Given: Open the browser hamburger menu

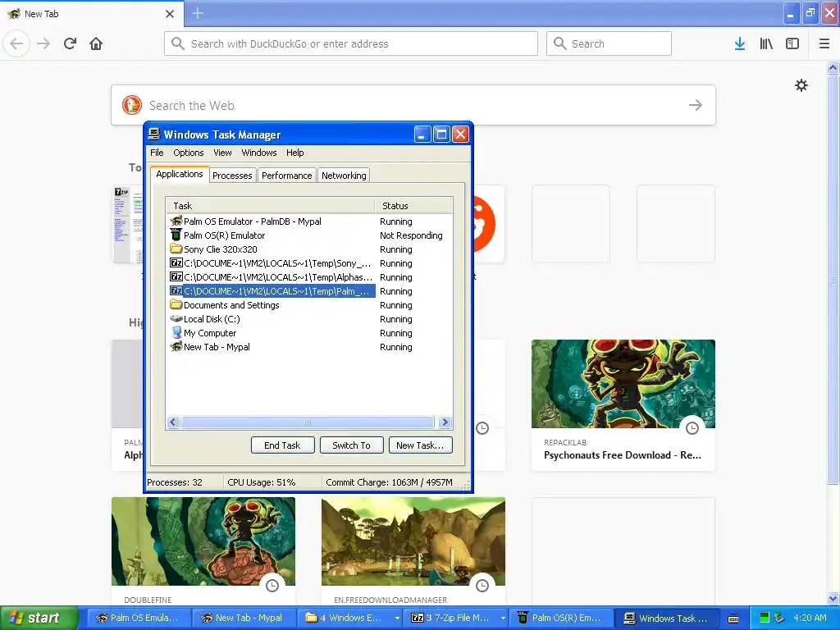Looking at the screenshot, I should point(824,43).
